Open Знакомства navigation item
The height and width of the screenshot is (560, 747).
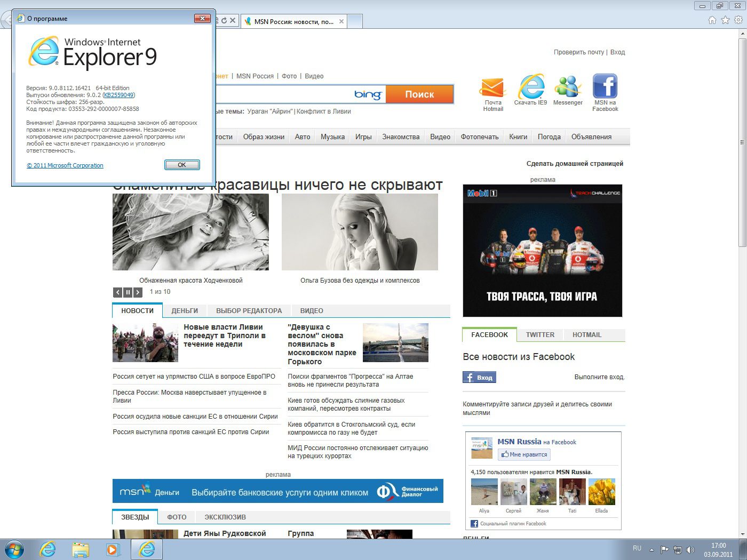click(401, 137)
